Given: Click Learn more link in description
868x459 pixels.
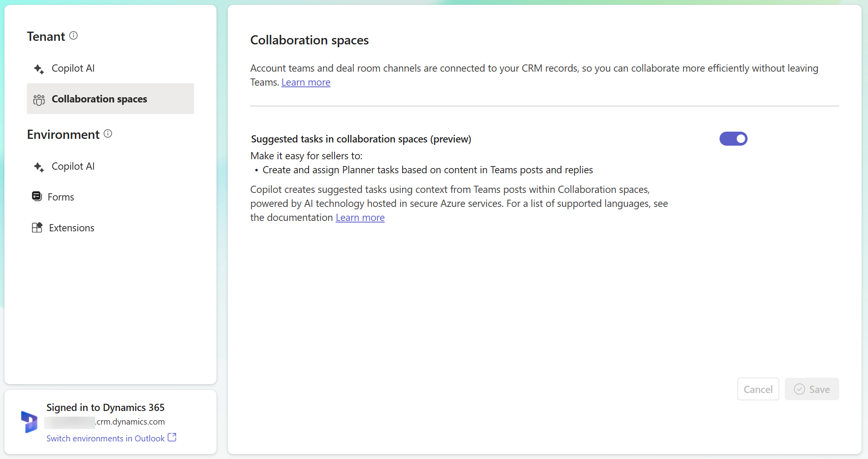Looking at the screenshot, I should click(x=306, y=82).
